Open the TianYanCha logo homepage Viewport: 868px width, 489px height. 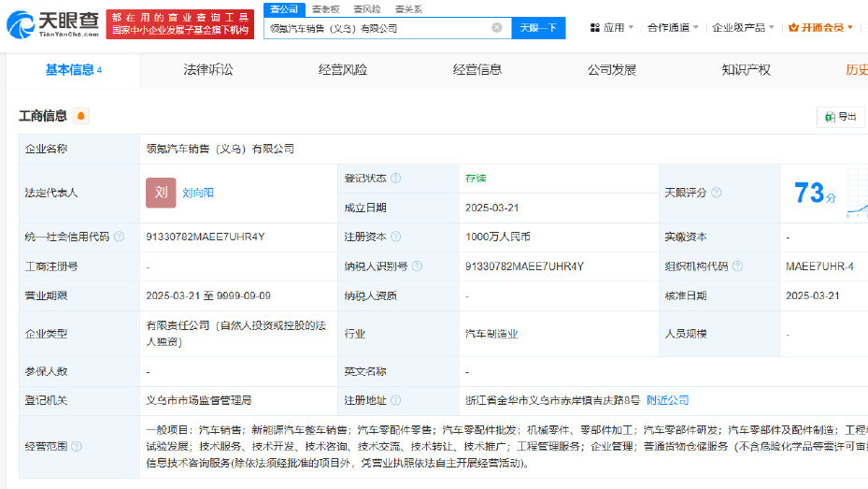(x=52, y=24)
